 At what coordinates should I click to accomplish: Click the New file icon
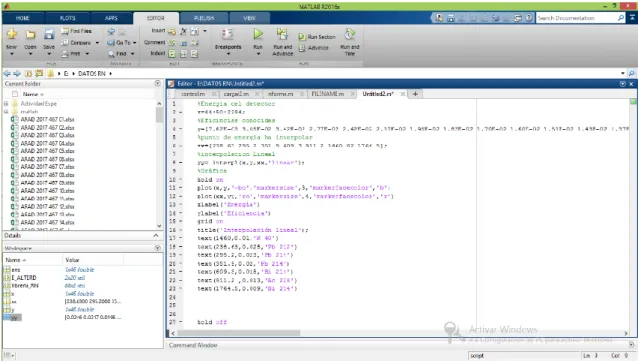click(x=12, y=35)
